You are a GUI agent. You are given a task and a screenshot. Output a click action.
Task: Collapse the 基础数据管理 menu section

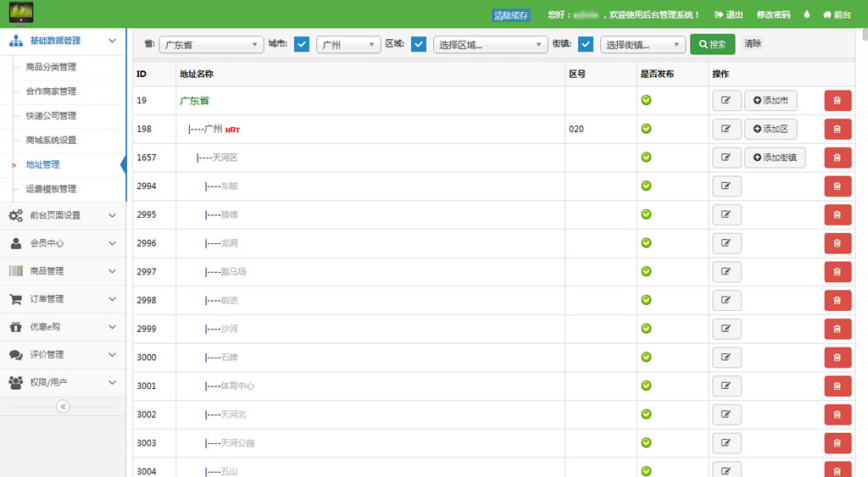pyautogui.click(x=63, y=41)
